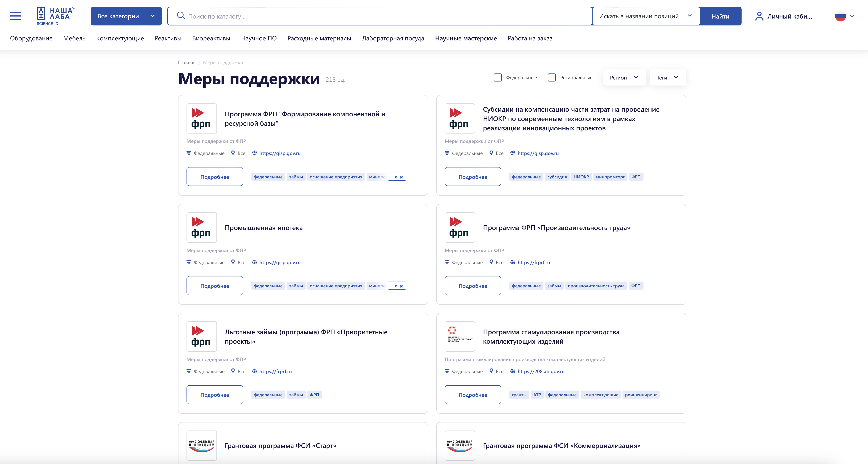Click the Russian flag language icon
The image size is (868, 464).
(x=840, y=16)
